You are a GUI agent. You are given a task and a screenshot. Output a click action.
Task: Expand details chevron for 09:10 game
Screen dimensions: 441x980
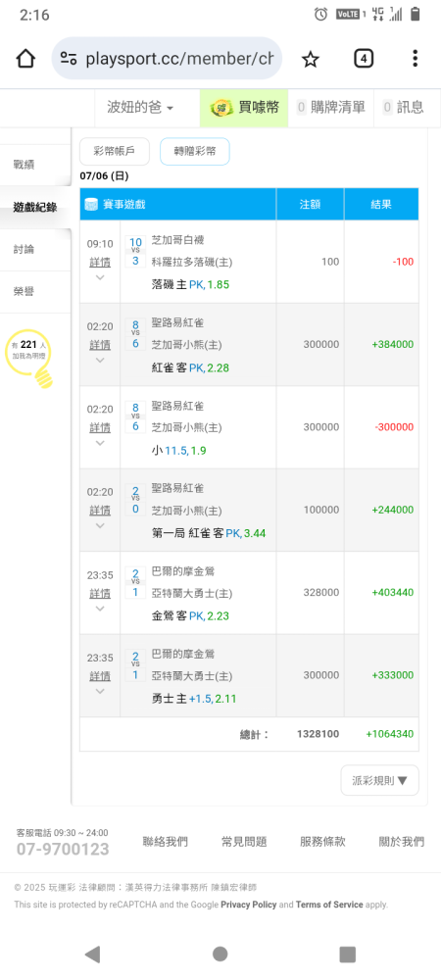[x=100, y=278]
